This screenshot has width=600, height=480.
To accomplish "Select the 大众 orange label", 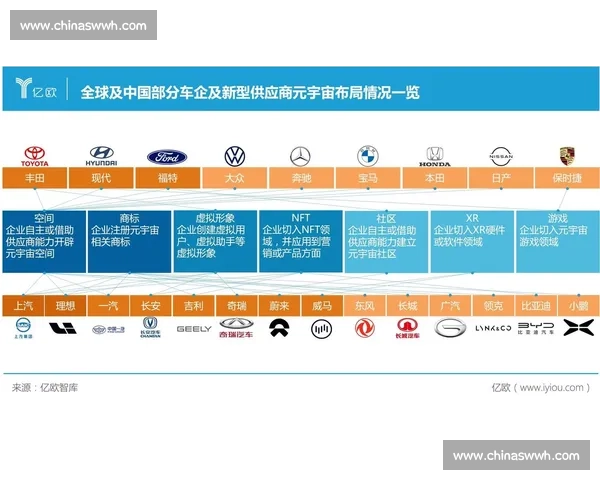I will pyautogui.click(x=235, y=178).
